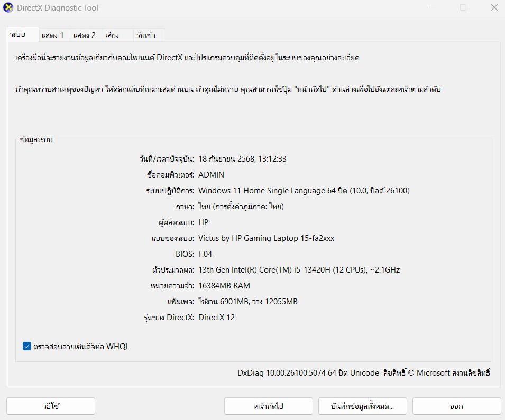Screen dimensions: 505x420
Task: Click the ออก exit button
Action: pos(455,406)
